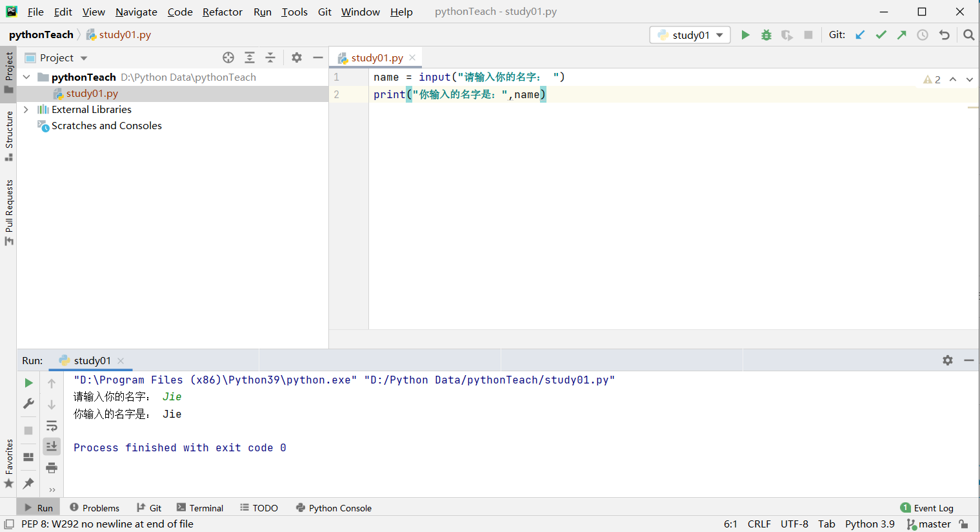Open the master Git branch popup

pyautogui.click(x=929, y=524)
